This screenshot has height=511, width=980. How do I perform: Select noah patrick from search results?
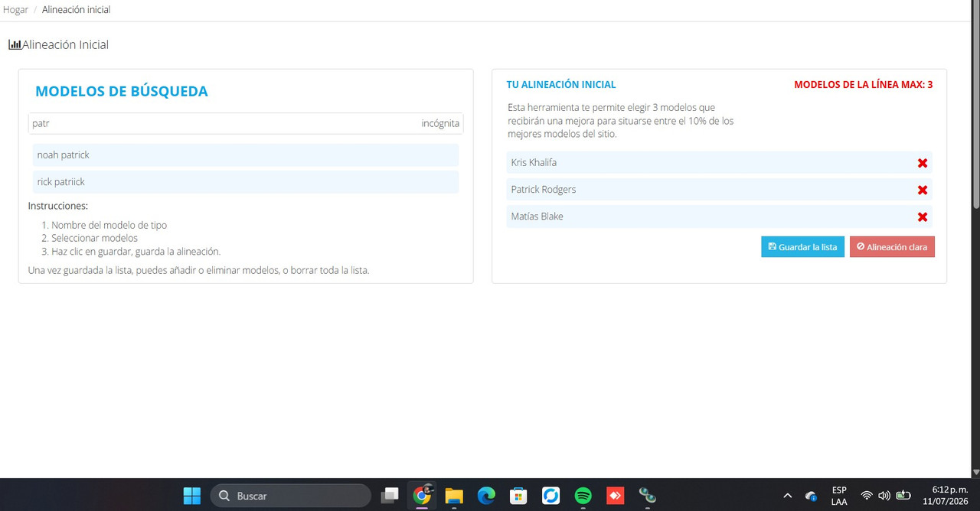[246, 155]
